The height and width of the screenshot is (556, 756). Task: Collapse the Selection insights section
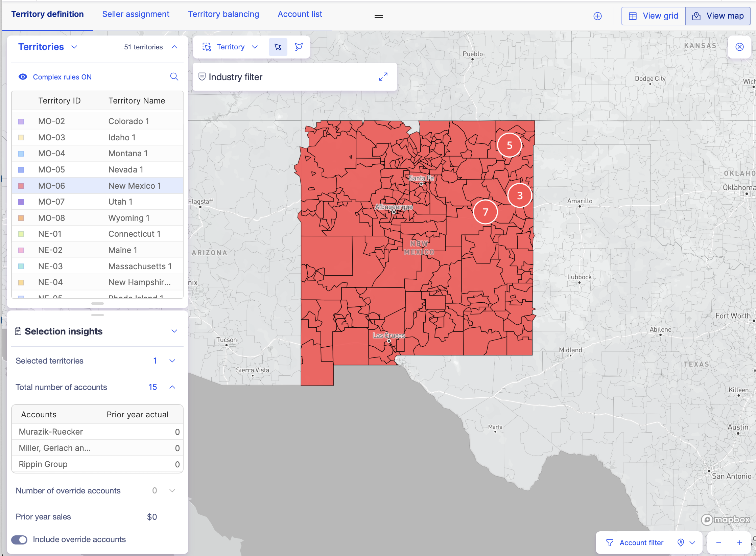[174, 331]
